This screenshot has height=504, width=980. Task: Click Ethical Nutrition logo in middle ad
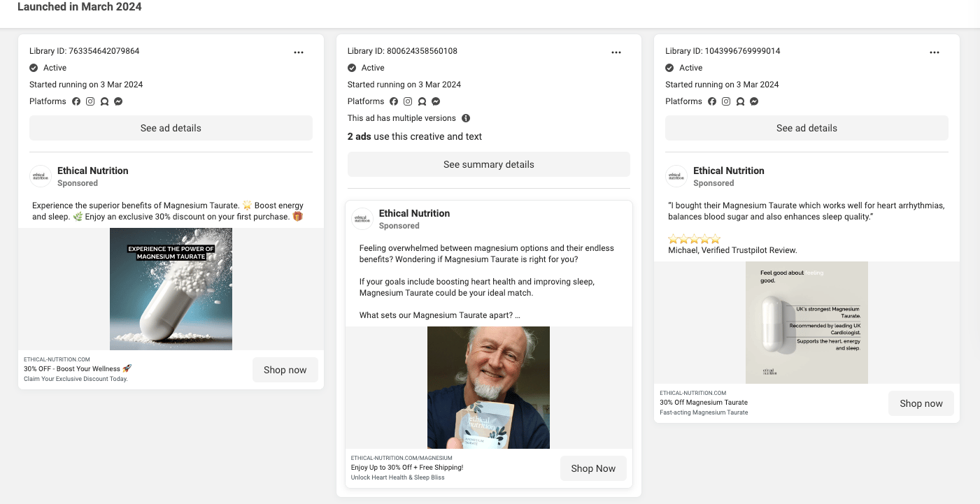click(362, 219)
